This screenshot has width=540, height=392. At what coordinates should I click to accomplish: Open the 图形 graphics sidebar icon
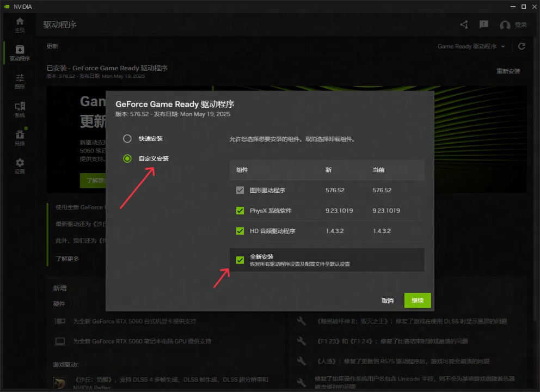point(20,82)
